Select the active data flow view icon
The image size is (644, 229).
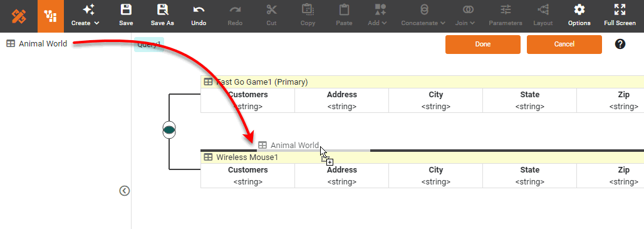pos(51,16)
